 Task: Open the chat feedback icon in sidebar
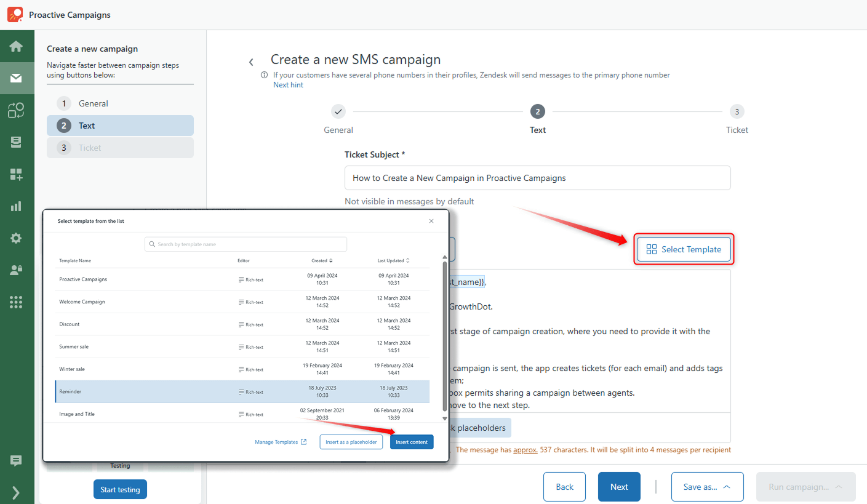[x=16, y=460]
